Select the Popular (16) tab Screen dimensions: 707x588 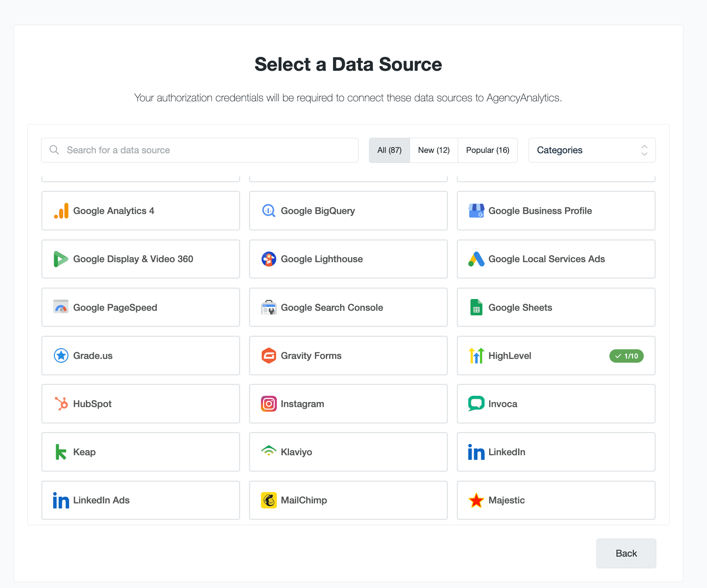tap(488, 150)
